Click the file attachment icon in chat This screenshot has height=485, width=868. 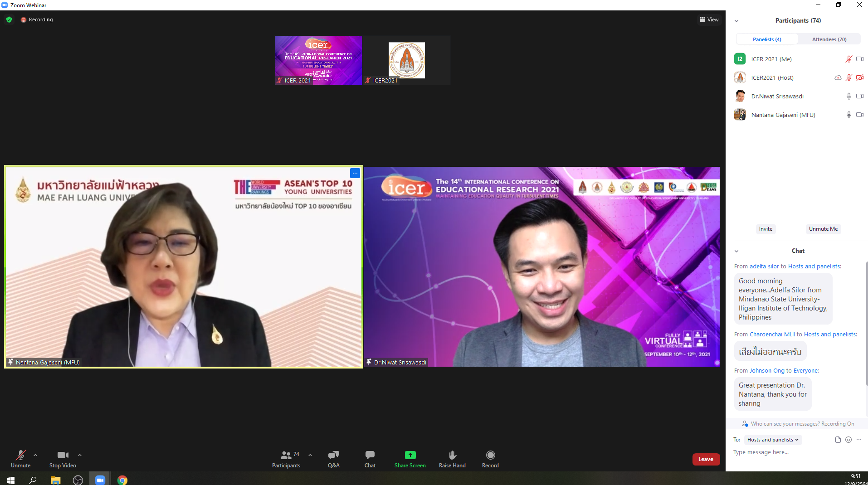point(838,440)
